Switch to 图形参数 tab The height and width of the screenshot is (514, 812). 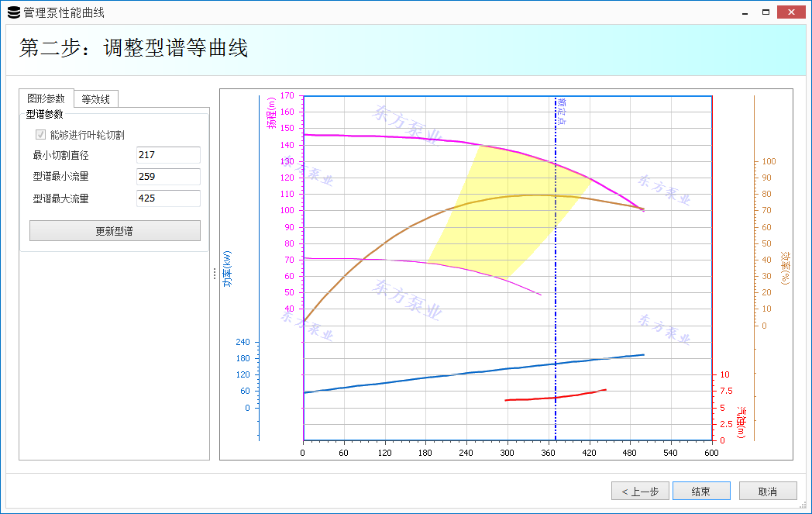46,98
